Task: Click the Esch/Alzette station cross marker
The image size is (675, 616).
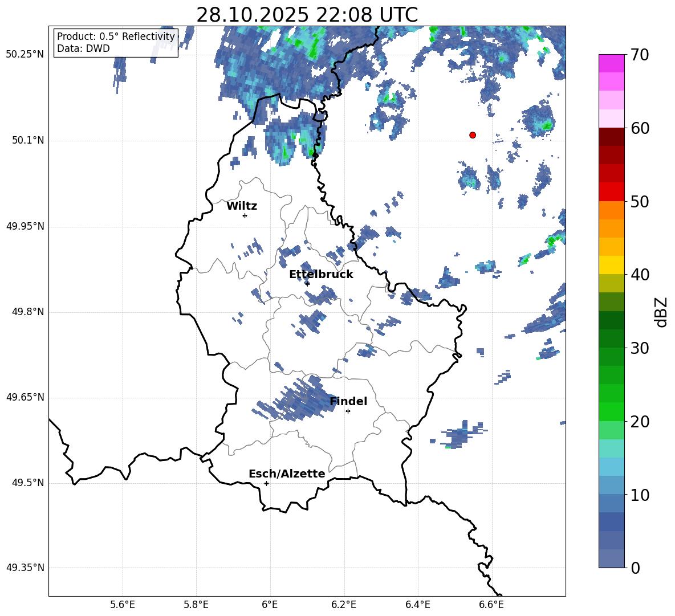Action: [x=266, y=483]
